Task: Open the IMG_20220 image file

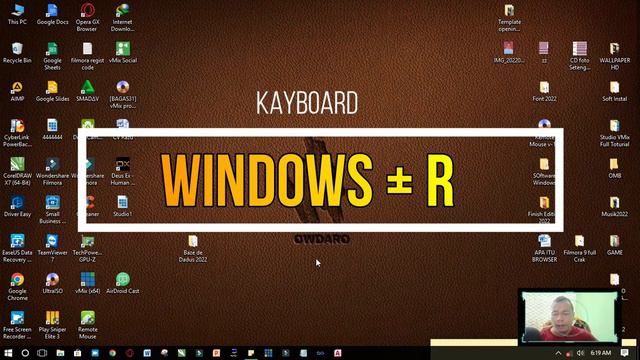Action: coord(509,53)
